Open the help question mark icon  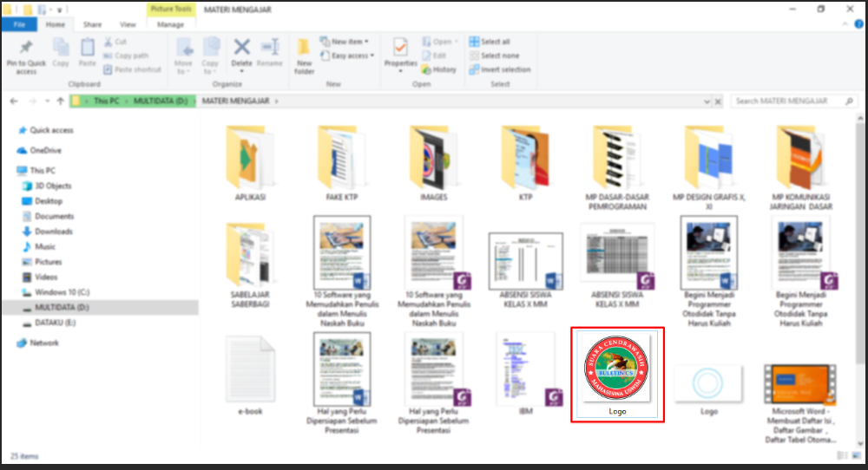point(858,23)
